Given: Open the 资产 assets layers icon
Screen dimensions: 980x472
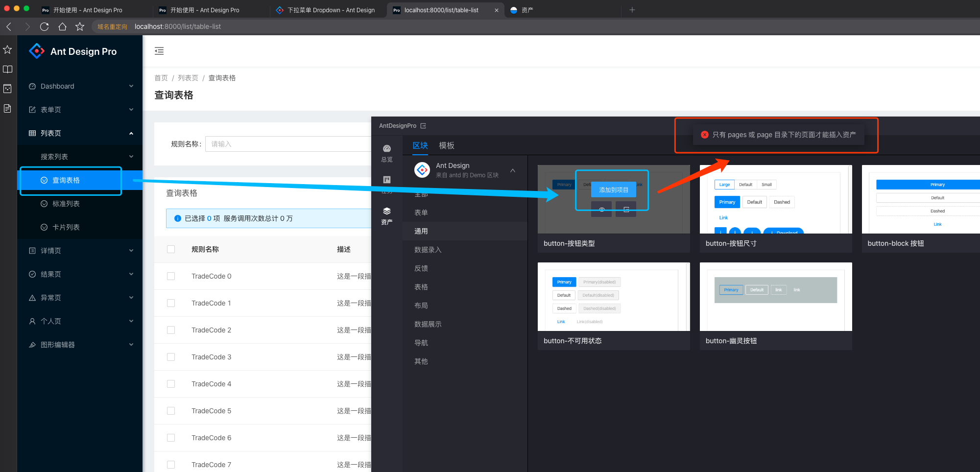Looking at the screenshot, I should (387, 211).
